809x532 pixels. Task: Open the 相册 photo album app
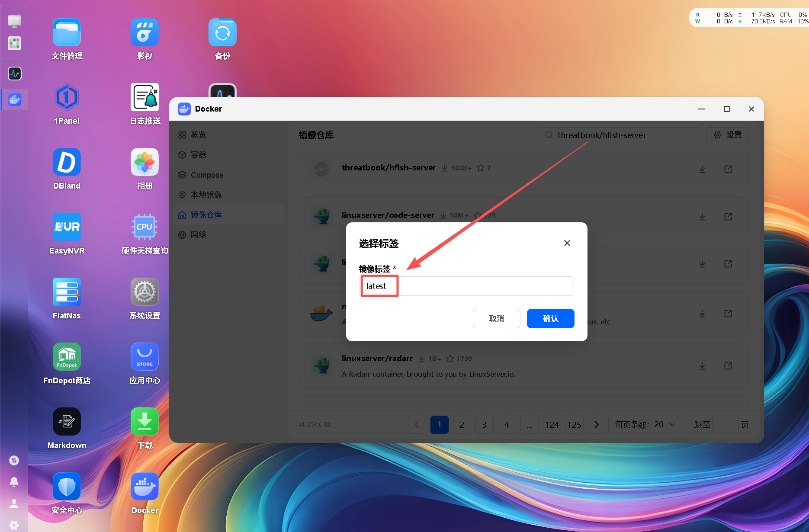coord(144,162)
